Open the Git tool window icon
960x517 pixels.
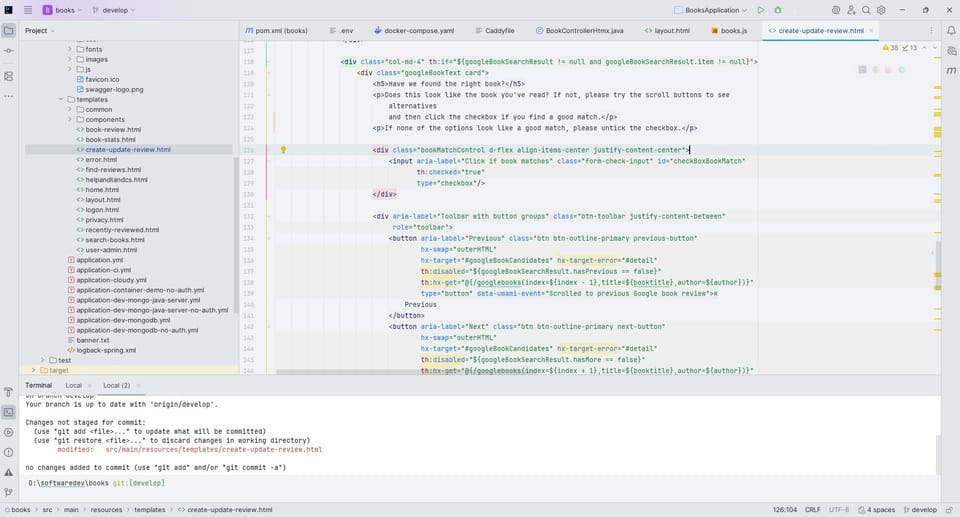(x=9, y=492)
